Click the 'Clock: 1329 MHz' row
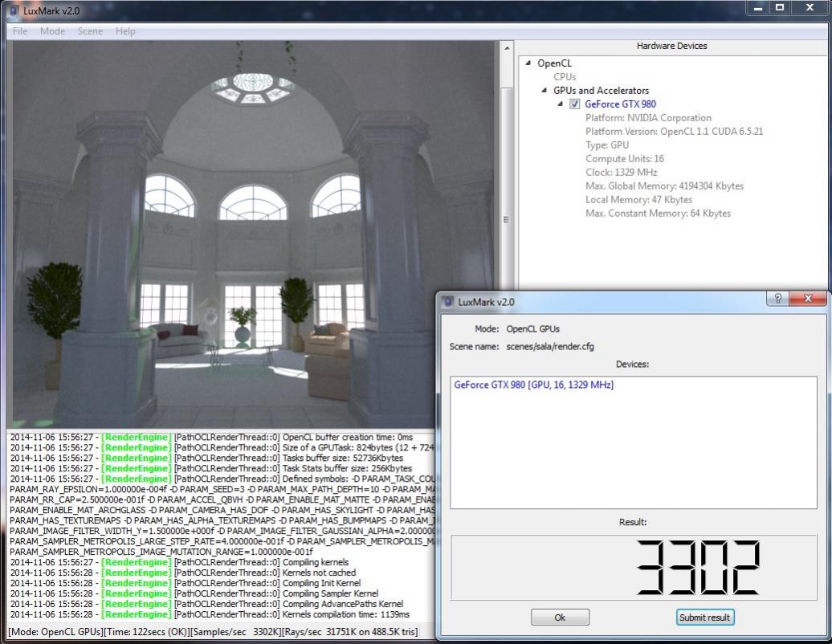The width and height of the screenshot is (832, 644). tap(622, 173)
